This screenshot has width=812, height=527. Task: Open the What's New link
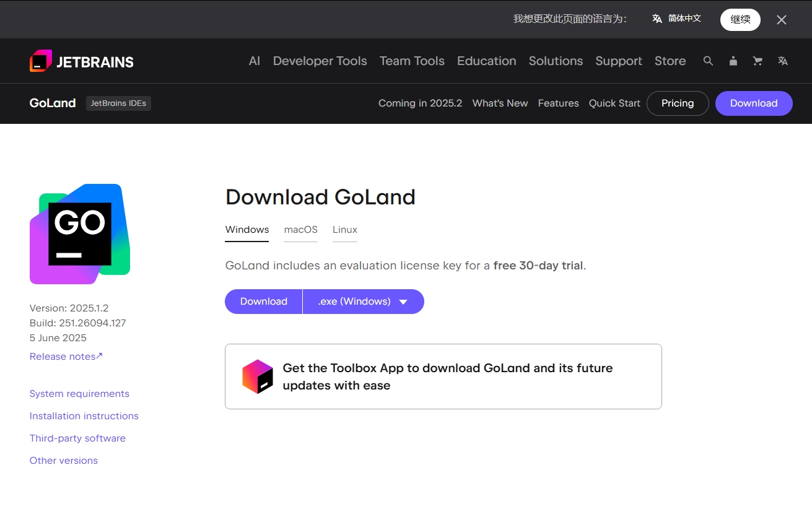pos(500,103)
